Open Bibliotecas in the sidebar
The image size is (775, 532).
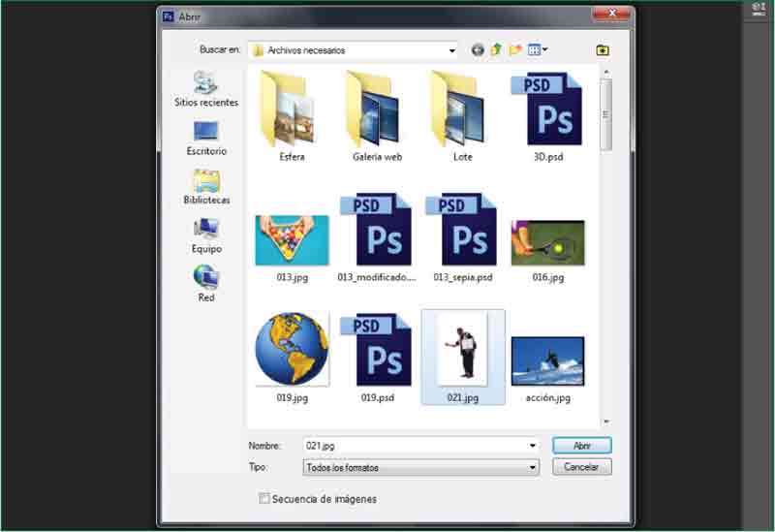(205, 186)
